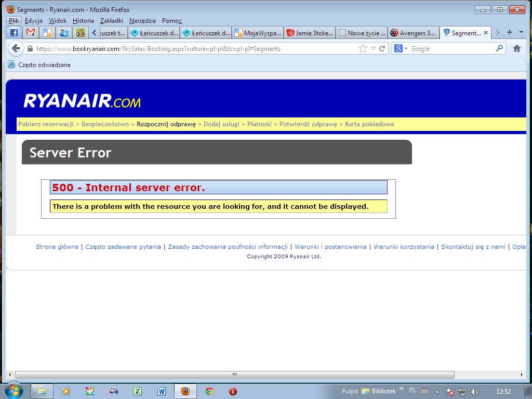Viewport: 532px width, 399px height.
Task: Open the Windows Start menu
Action: (14, 391)
